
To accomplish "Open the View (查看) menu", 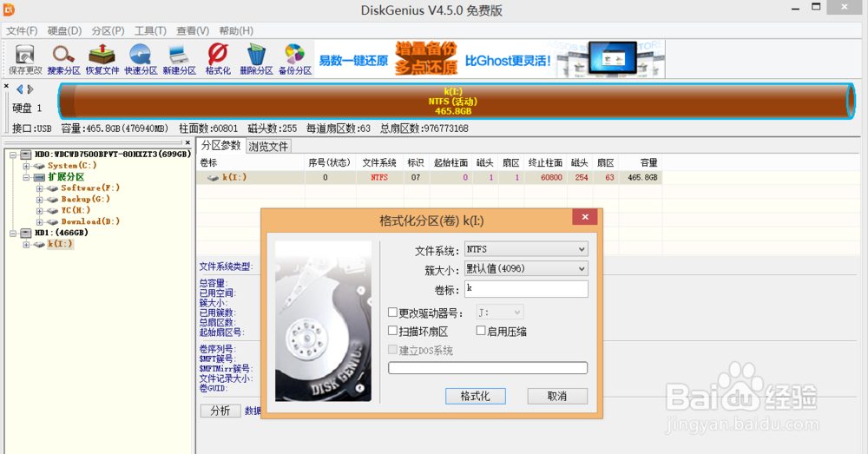I will pos(193,31).
